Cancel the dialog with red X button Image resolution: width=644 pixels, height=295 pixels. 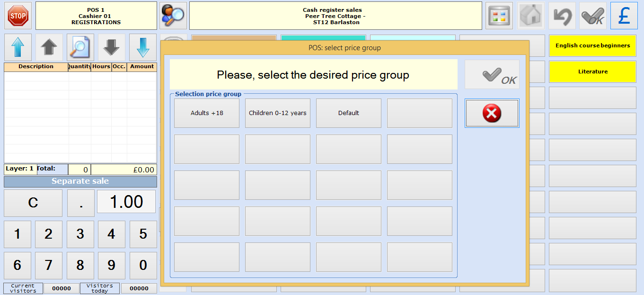tap(492, 113)
